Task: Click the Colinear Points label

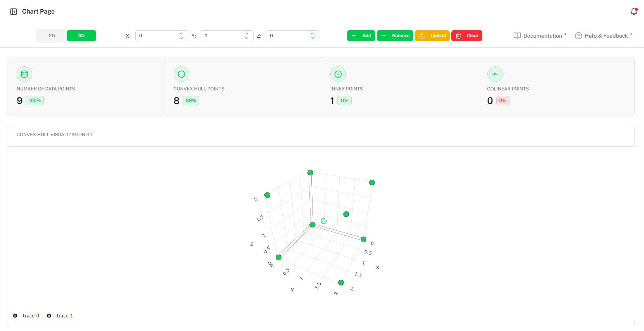Action: (508, 89)
